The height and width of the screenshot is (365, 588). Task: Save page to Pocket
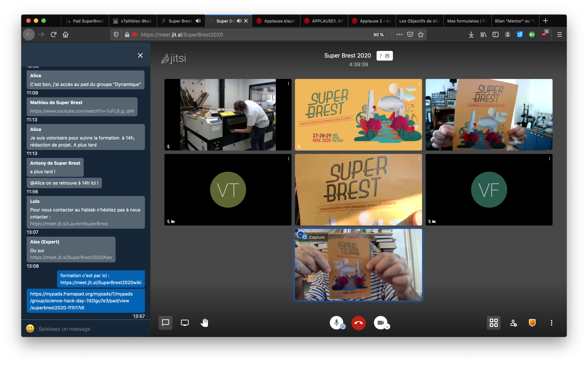pyautogui.click(x=410, y=34)
